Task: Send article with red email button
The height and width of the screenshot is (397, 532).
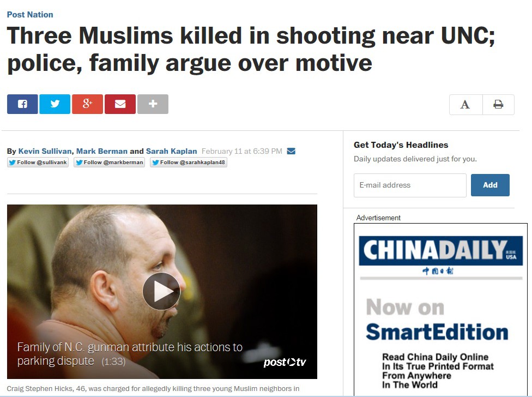Action: click(120, 104)
